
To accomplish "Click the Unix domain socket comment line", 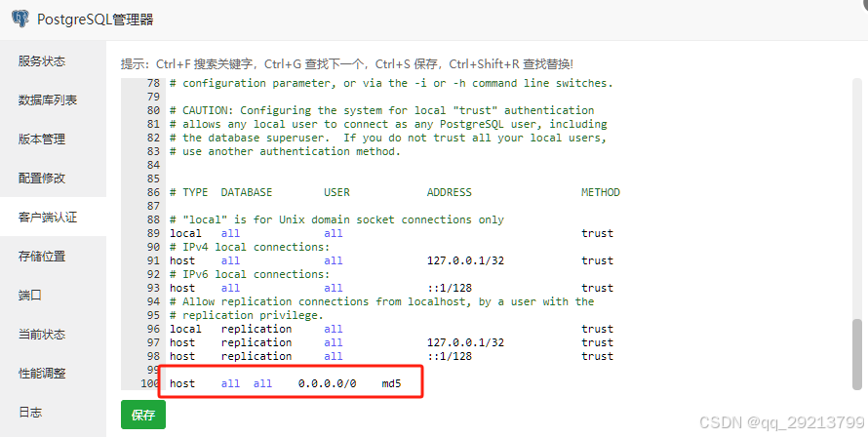I will pyautogui.click(x=336, y=219).
